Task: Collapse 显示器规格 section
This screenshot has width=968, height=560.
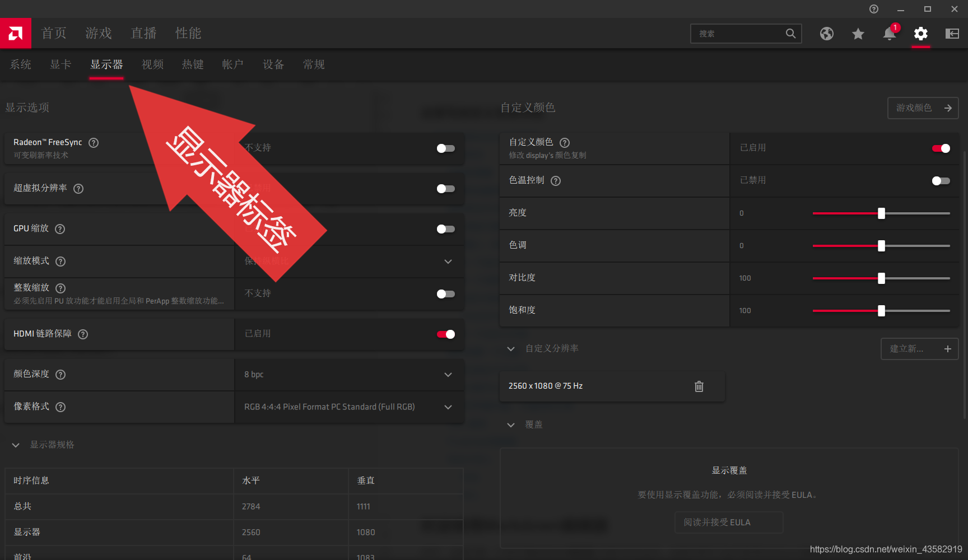Action: [16, 445]
